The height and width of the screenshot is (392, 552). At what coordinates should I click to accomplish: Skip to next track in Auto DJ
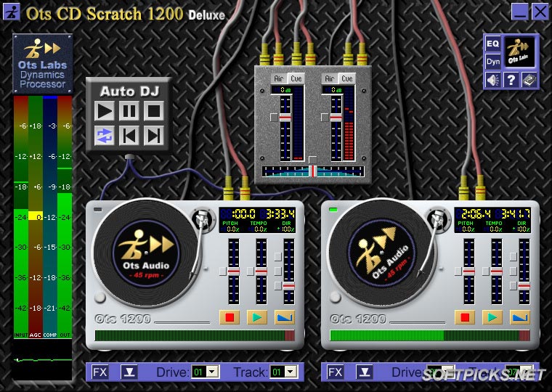click(x=153, y=135)
